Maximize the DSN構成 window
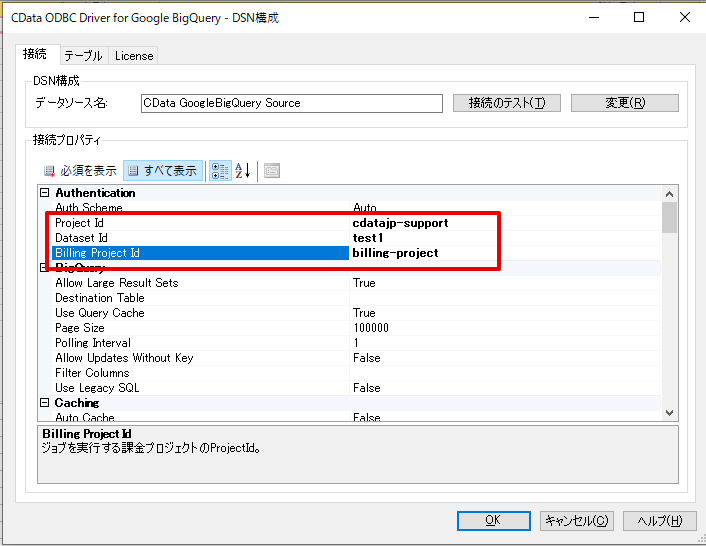 (x=639, y=18)
